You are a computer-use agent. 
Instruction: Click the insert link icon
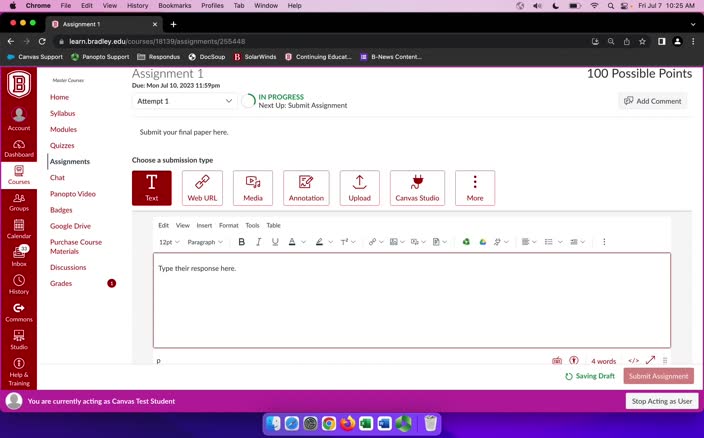[x=372, y=242]
